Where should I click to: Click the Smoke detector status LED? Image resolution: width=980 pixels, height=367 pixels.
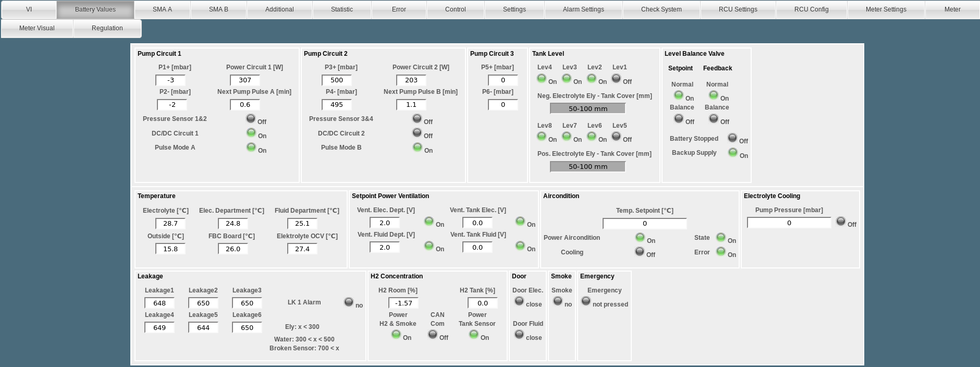click(558, 301)
